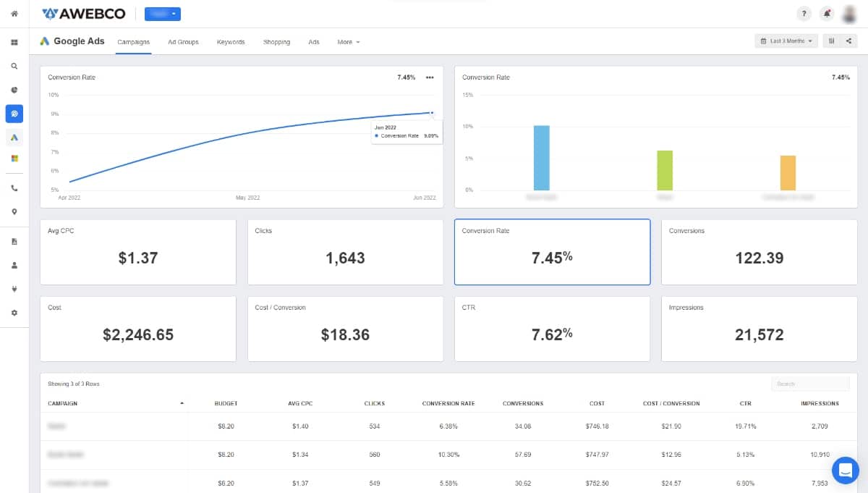The image size is (868, 493).
Task: Open the phone call tracking icon
Action: click(14, 188)
